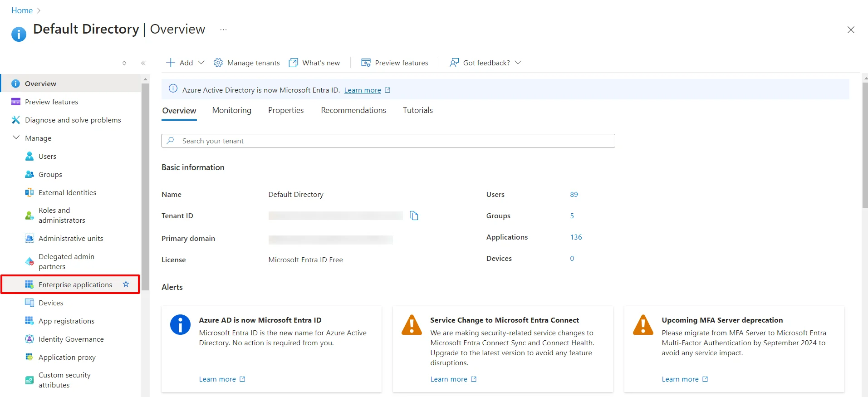This screenshot has width=868, height=397.
Task: Click Identity Governance icon
Action: (x=29, y=339)
